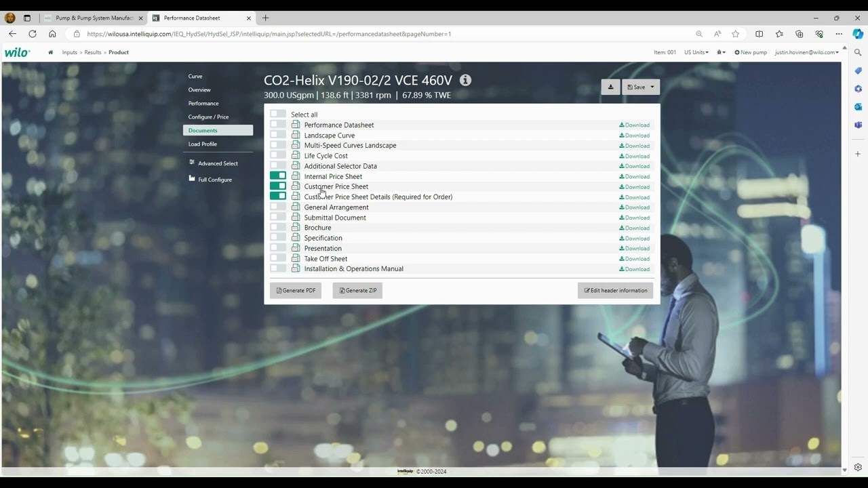Click the Full Configure screen icon
The width and height of the screenshot is (868, 488).
pos(192,179)
